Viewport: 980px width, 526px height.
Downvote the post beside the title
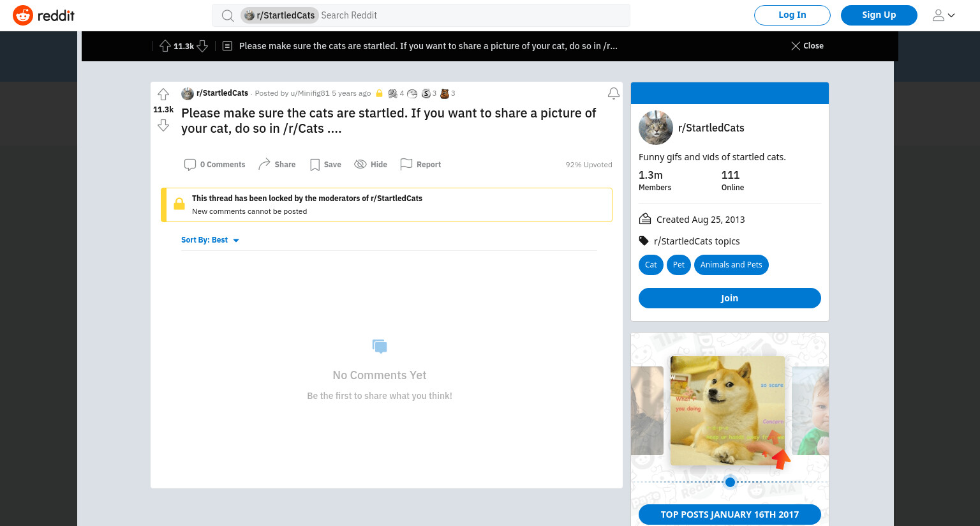click(x=163, y=126)
